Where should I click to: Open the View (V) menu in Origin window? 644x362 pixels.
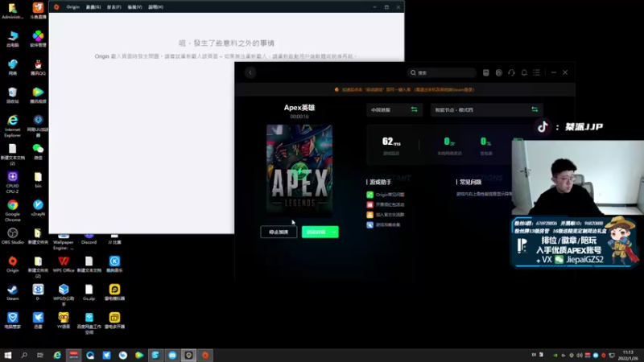pyautogui.click(x=134, y=7)
